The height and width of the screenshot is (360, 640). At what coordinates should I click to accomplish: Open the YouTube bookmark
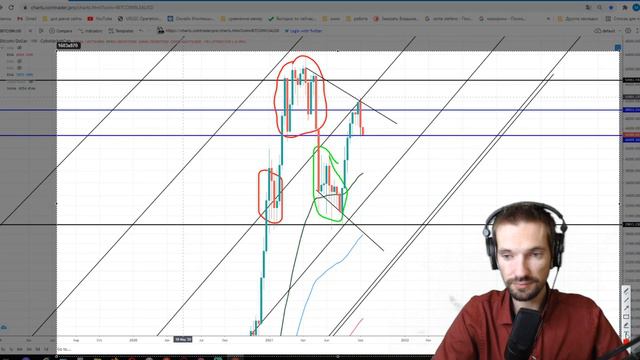(x=100, y=19)
